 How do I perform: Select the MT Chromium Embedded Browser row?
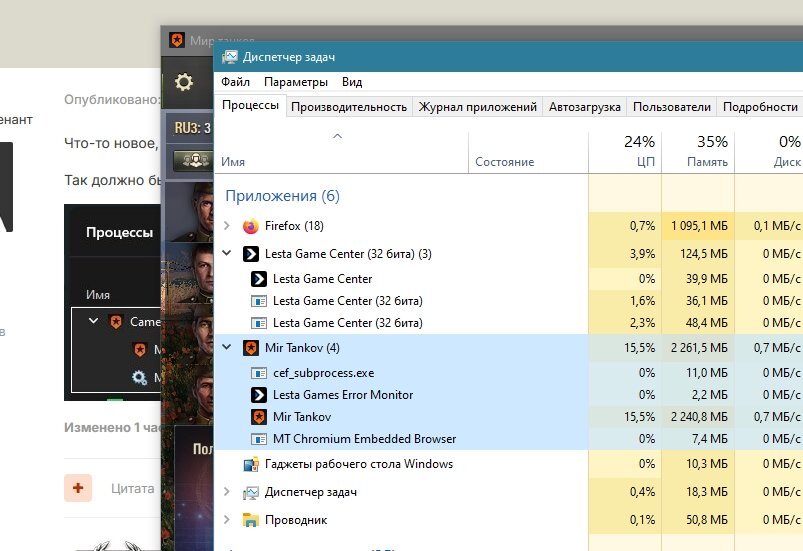tap(509, 439)
